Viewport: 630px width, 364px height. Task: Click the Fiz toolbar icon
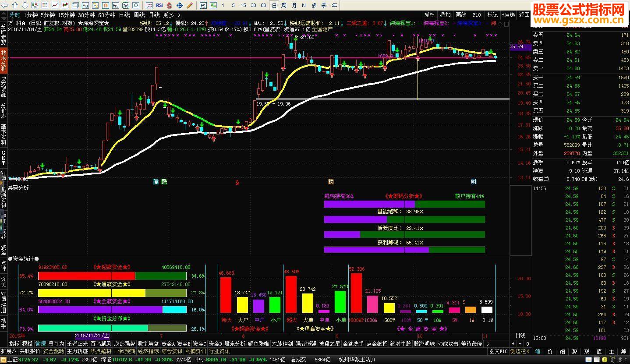point(116,5)
